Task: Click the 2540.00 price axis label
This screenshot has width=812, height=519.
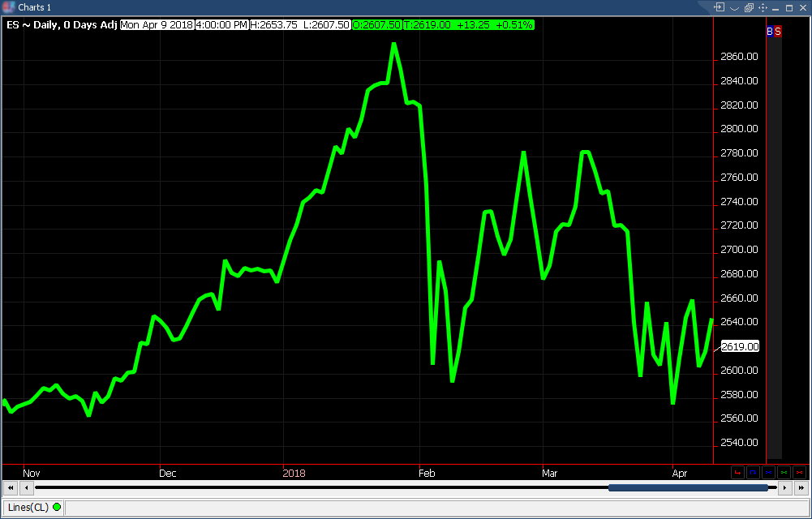Action: (739, 443)
